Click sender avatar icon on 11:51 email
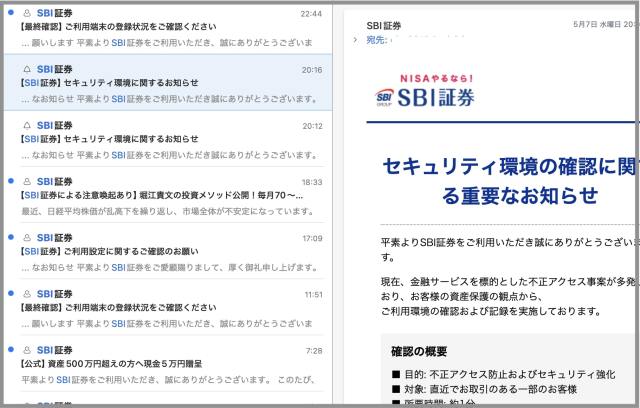Image resolution: width=640 pixels, height=408 pixels. click(26, 293)
